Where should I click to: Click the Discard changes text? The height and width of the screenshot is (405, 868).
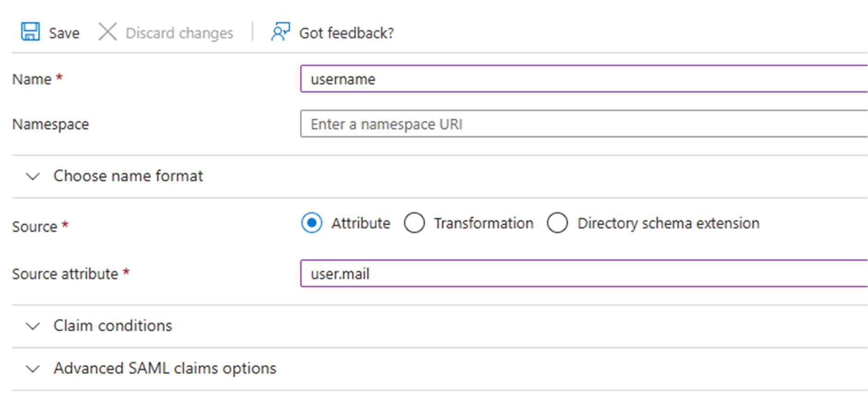pos(179,33)
